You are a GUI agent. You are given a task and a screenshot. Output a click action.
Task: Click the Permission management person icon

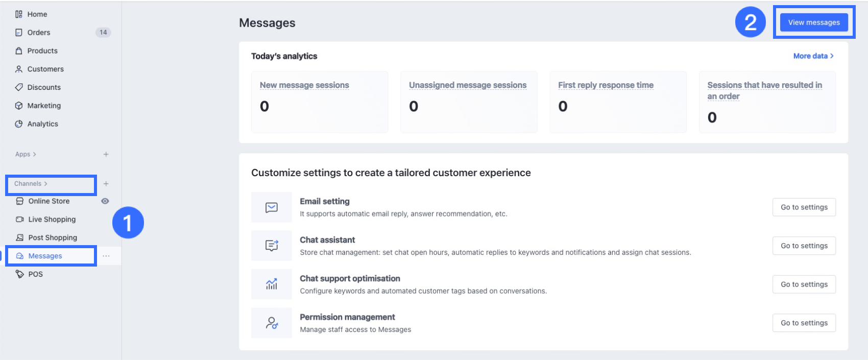(271, 323)
